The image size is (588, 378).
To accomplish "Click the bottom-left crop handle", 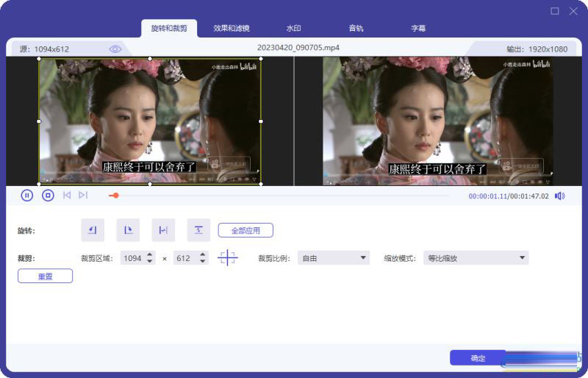I will point(39,184).
